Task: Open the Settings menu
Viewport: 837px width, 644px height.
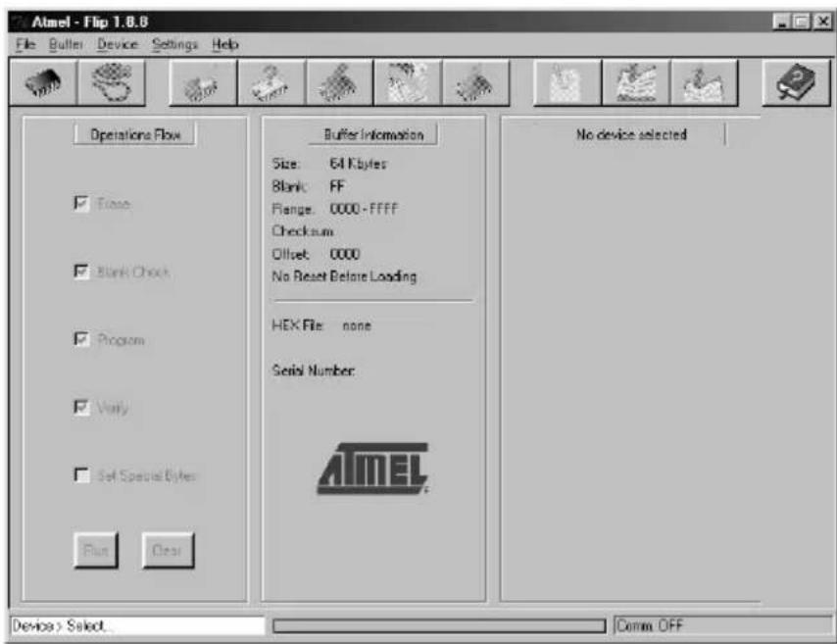Action: click(x=174, y=44)
